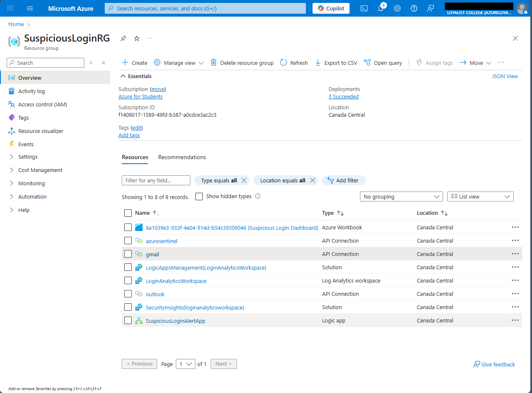Refresh the resource list
The width and height of the screenshot is (532, 393).
[x=294, y=63]
